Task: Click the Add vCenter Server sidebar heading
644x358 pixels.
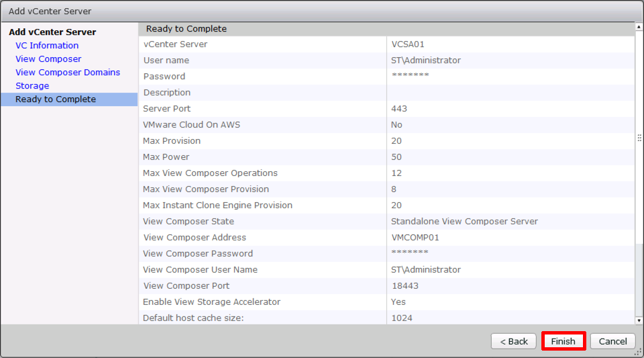Action: pyautogui.click(x=52, y=32)
